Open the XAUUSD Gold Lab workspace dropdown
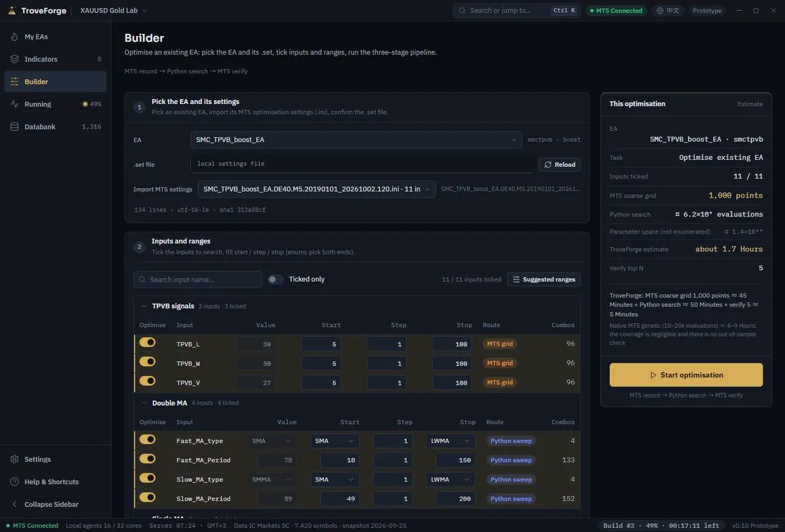This screenshot has height=532, width=785. pos(113,10)
